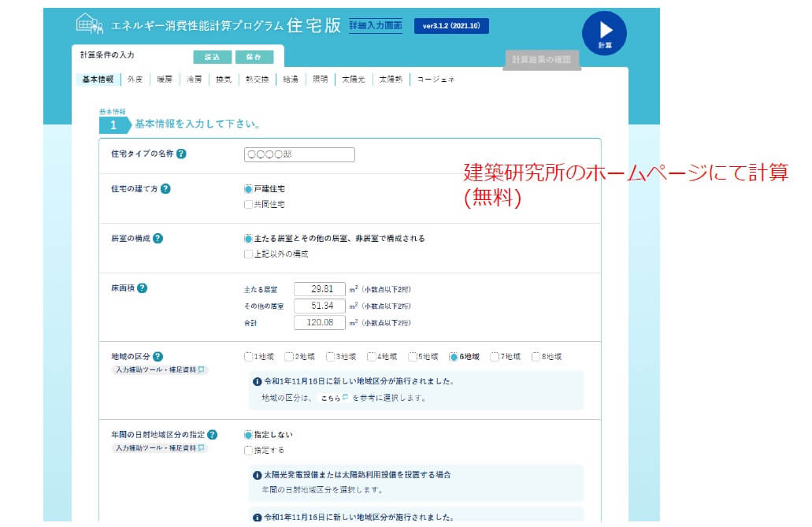Open help icon beside 住宅の建て方

coord(165,188)
